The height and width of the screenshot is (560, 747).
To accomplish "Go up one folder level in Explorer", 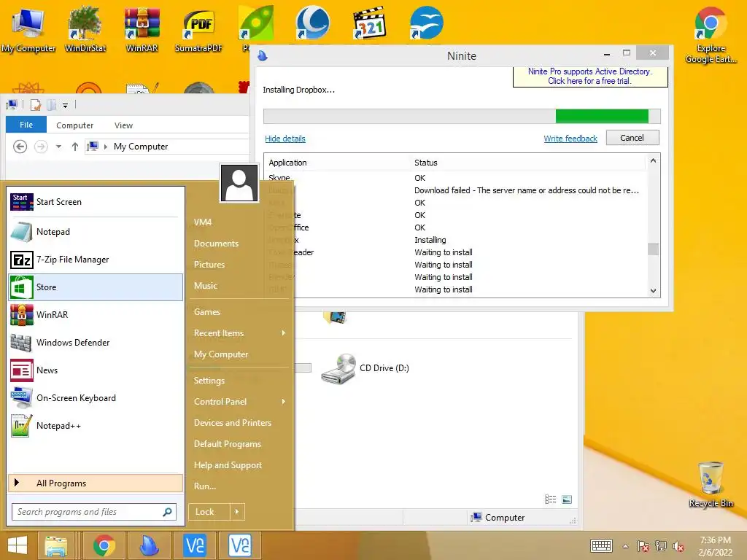I will pyautogui.click(x=75, y=147).
